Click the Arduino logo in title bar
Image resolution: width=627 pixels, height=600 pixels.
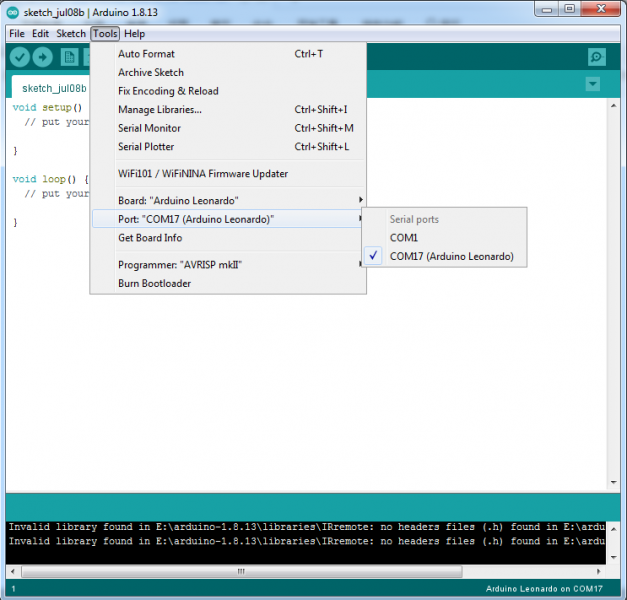[13, 12]
